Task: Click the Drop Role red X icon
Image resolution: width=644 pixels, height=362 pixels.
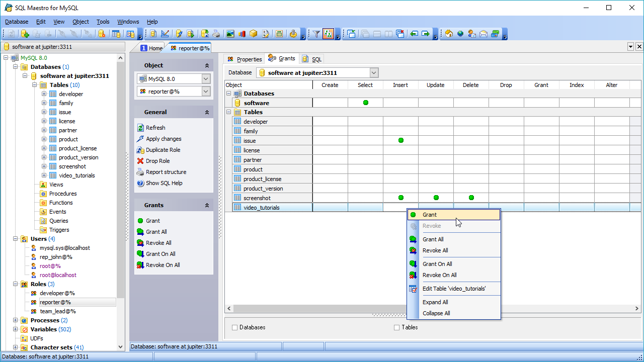Action: 141,161
